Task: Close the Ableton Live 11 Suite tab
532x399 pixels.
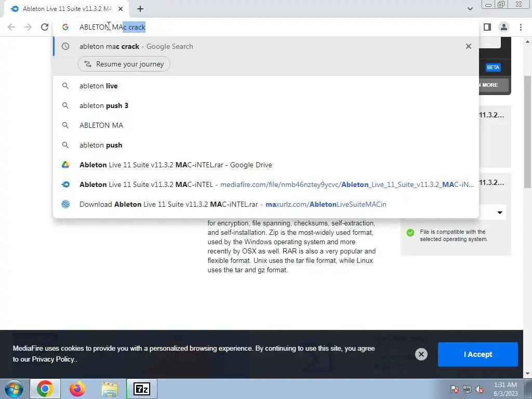Action: pyautogui.click(x=121, y=9)
